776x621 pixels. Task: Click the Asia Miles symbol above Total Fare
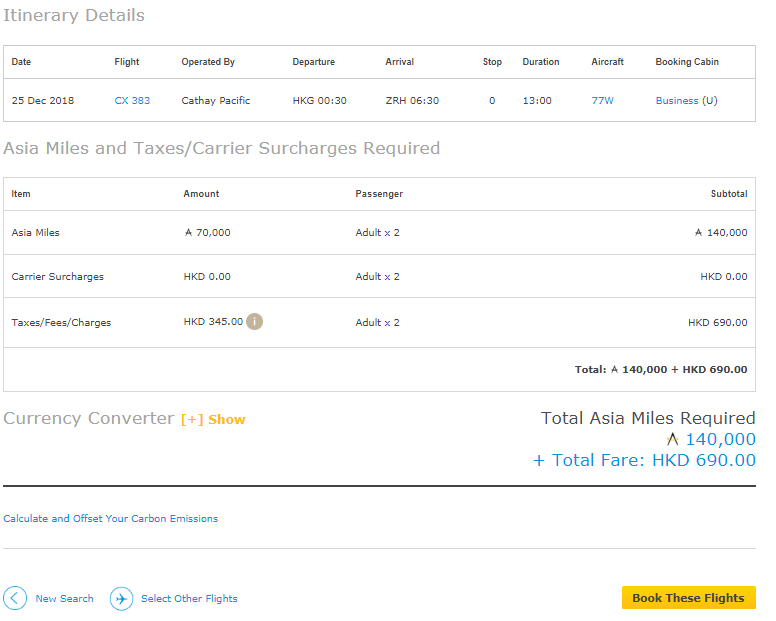(672, 439)
